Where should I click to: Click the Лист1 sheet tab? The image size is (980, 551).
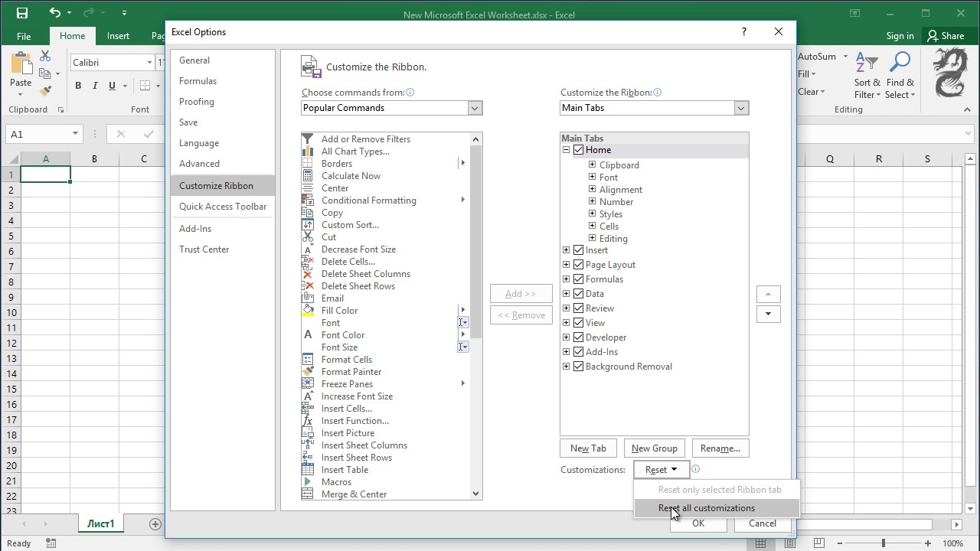(x=100, y=523)
